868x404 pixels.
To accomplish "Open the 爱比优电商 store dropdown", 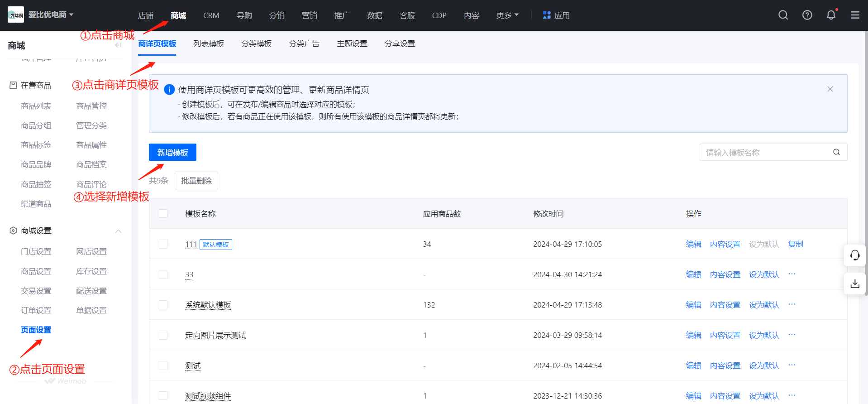I will click(x=51, y=15).
